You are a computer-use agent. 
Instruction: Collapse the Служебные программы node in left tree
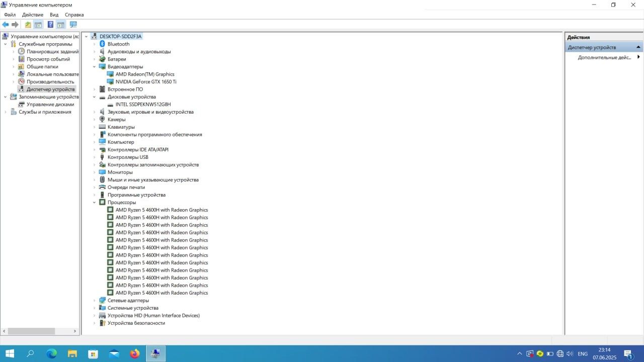pyautogui.click(x=6, y=44)
